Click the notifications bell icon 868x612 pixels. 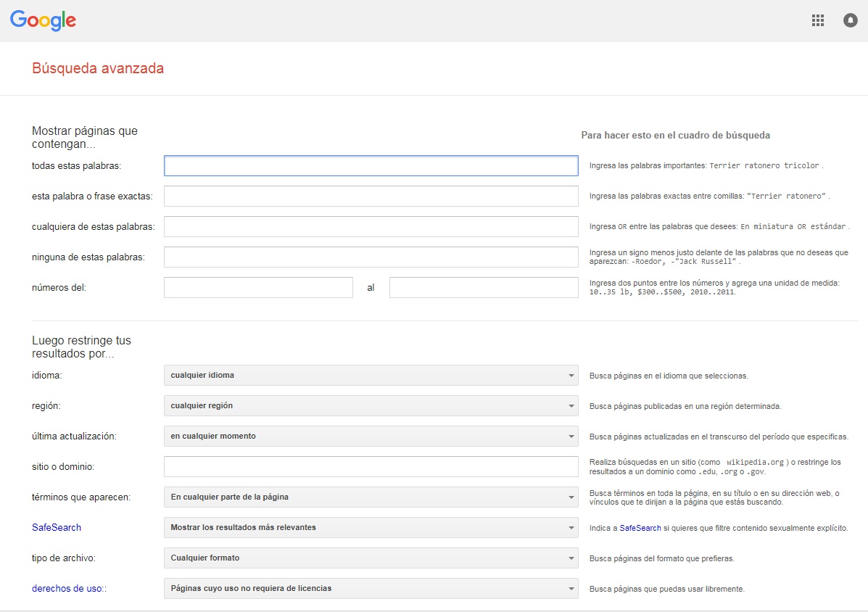click(850, 20)
